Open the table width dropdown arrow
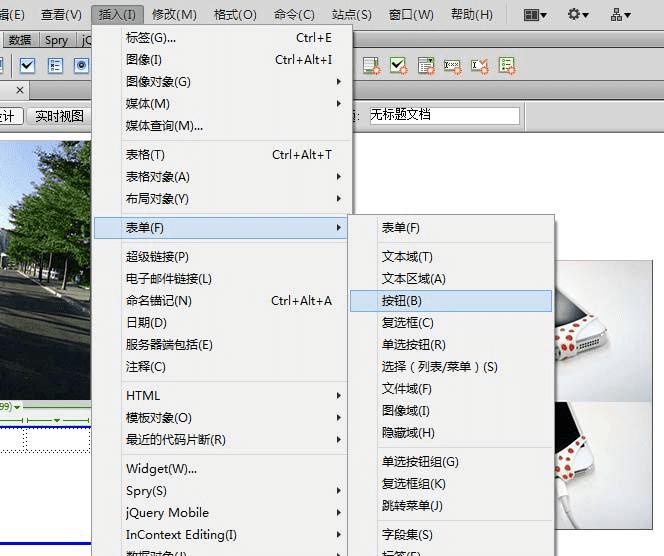 coord(17,407)
